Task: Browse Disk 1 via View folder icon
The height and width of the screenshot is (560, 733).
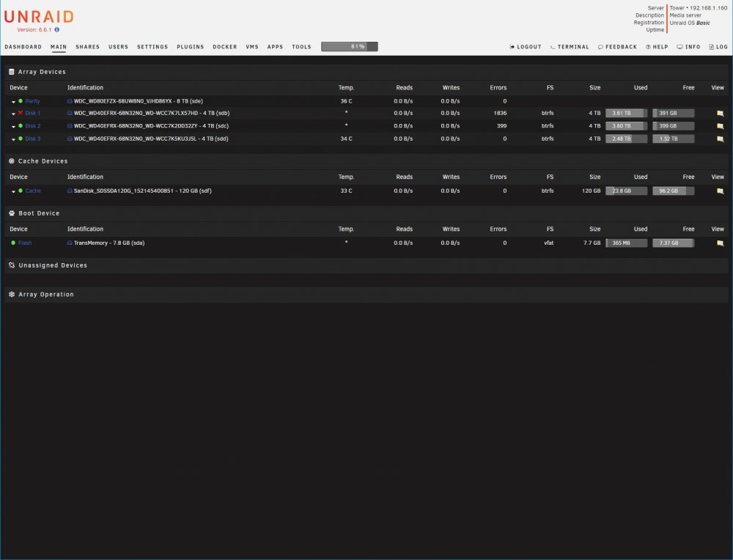Action: point(720,113)
